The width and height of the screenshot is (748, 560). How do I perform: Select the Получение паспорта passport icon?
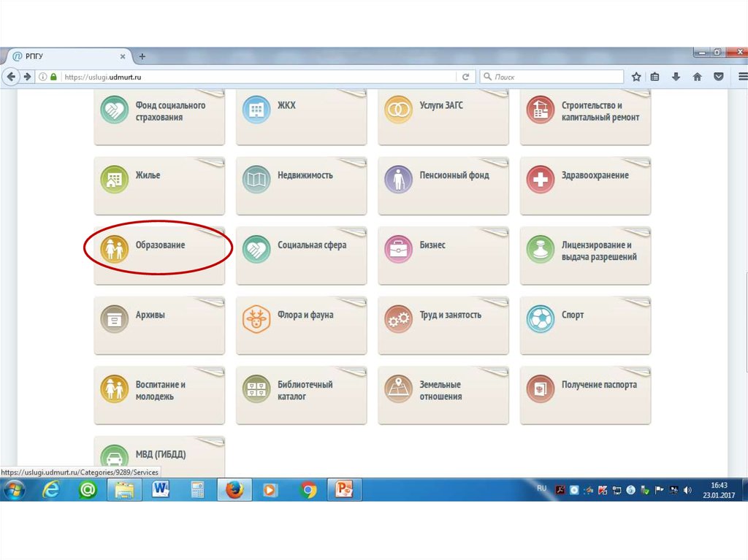(x=540, y=388)
